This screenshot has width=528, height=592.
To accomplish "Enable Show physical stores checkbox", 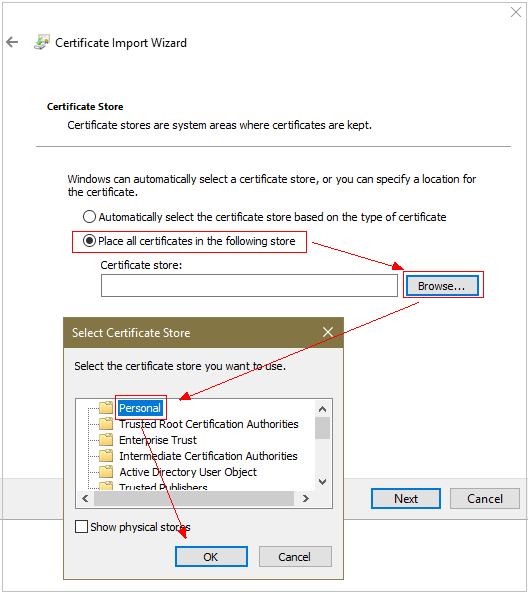I will (81, 526).
